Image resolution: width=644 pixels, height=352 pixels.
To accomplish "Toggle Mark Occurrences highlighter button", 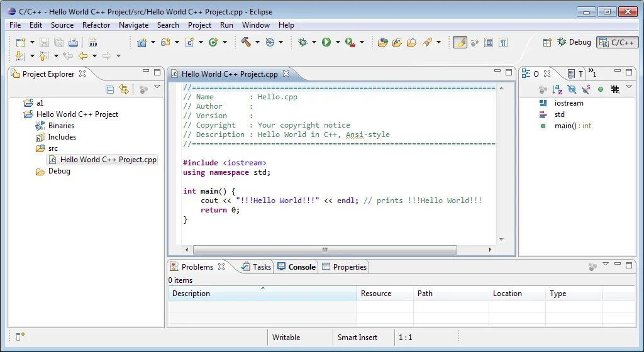I will click(460, 42).
